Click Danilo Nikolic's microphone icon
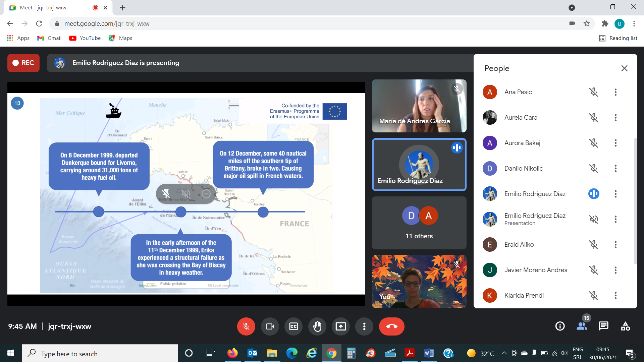The image size is (644, 362). (594, 168)
